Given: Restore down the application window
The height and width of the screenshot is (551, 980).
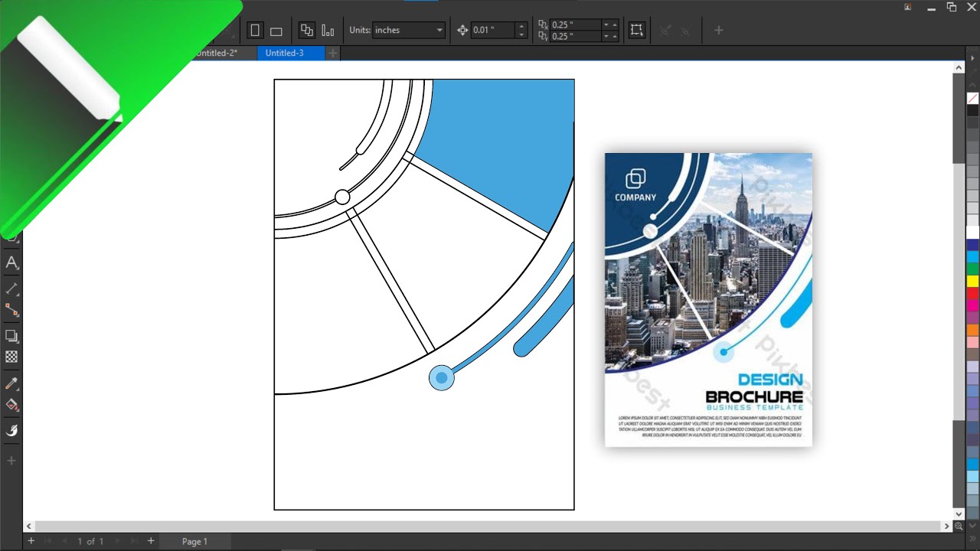Looking at the screenshot, I should (952, 7).
